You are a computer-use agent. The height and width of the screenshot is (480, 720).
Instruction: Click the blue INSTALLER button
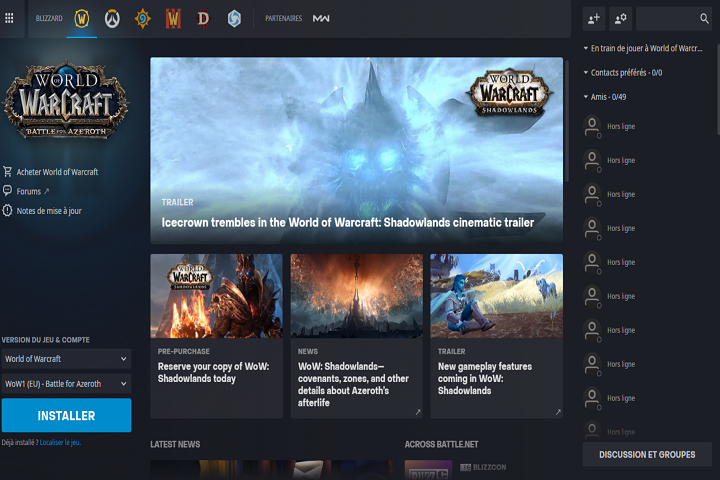(x=66, y=415)
